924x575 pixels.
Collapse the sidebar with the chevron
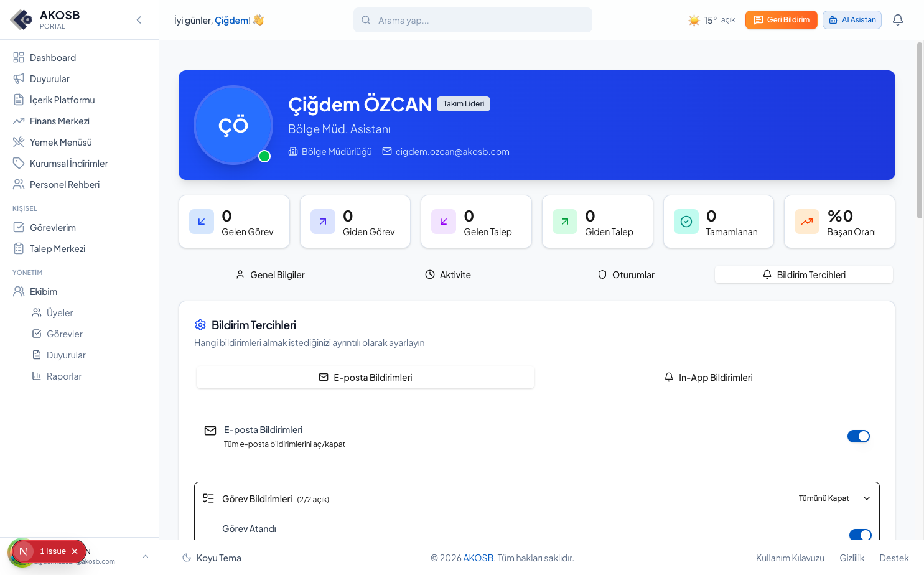[x=139, y=20]
